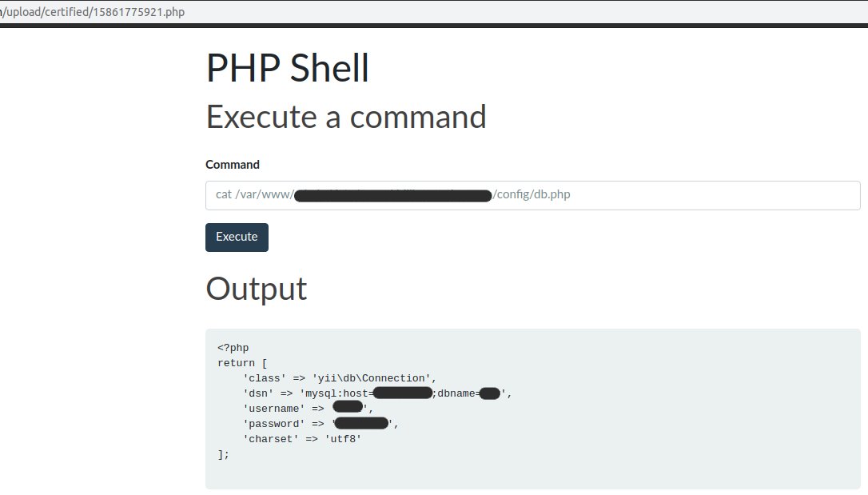
Task: Click the 'charset' => 'utf8' line
Action: coord(302,439)
